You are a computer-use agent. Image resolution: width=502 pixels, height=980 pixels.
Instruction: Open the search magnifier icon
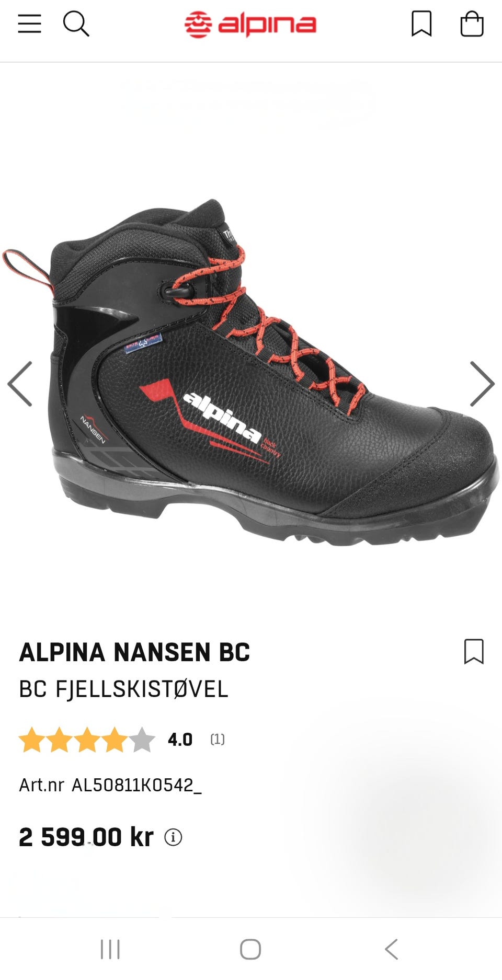(x=76, y=24)
